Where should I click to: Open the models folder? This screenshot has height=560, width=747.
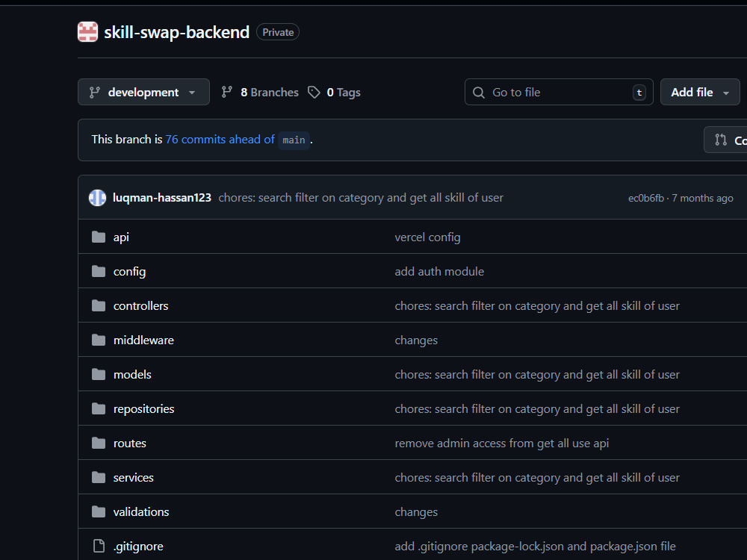point(132,374)
